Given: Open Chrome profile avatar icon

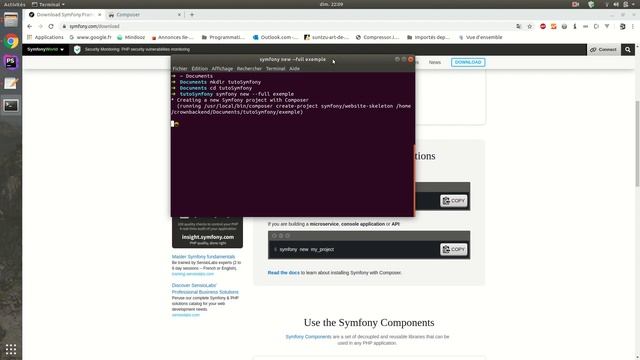Looking at the screenshot, I should (622, 26).
